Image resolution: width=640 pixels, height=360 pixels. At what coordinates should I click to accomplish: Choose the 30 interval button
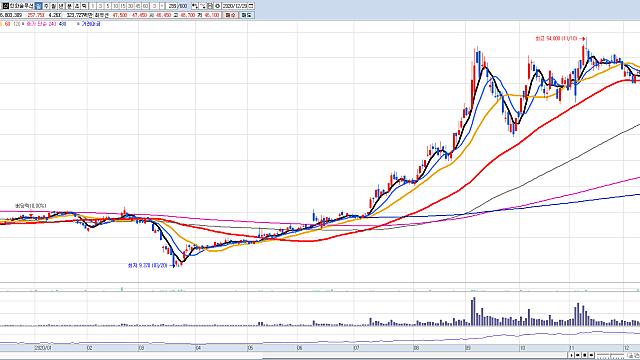[x=131, y=6]
